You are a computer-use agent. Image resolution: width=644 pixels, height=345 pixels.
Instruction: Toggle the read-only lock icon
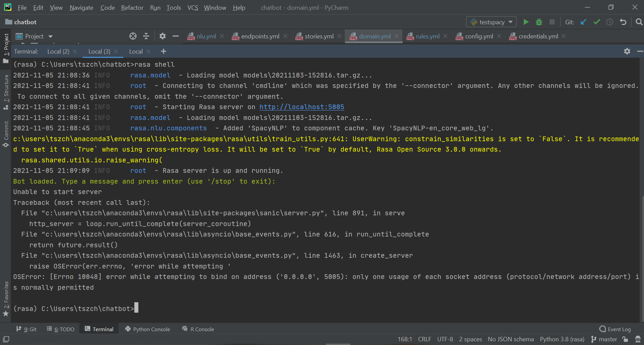tap(625, 339)
